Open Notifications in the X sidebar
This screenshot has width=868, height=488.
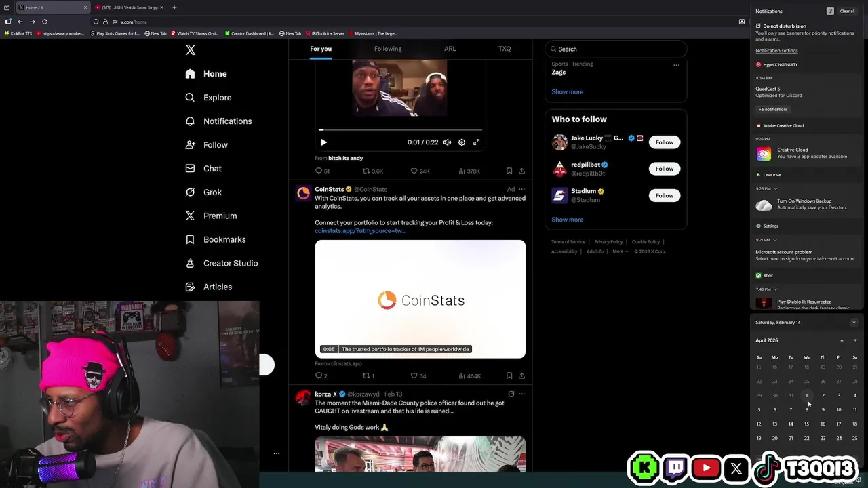pyautogui.click(x=218, y=121)
